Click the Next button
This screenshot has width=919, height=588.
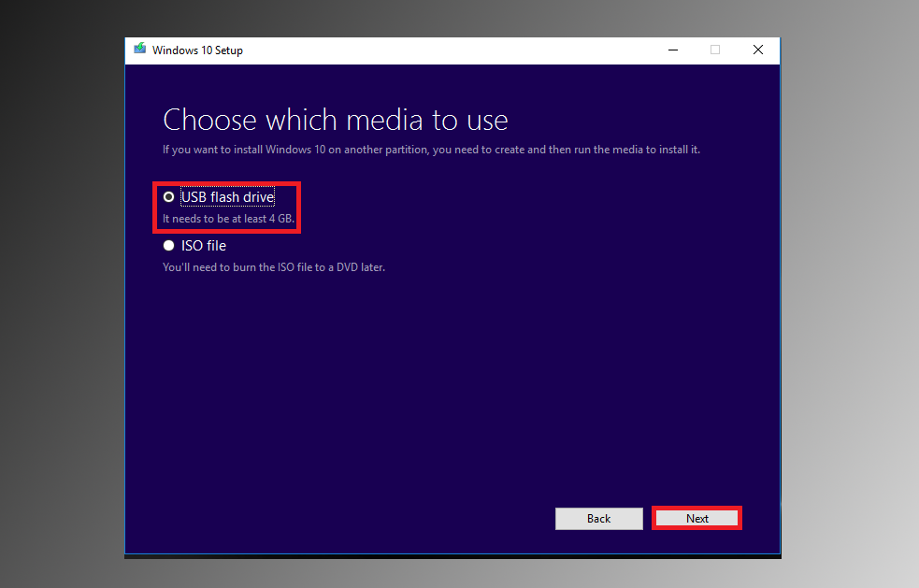[696, 518]
